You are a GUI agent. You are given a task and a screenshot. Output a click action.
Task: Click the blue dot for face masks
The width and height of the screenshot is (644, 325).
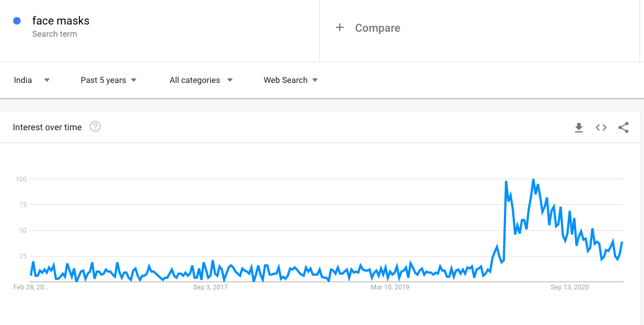tap(17, 21)
